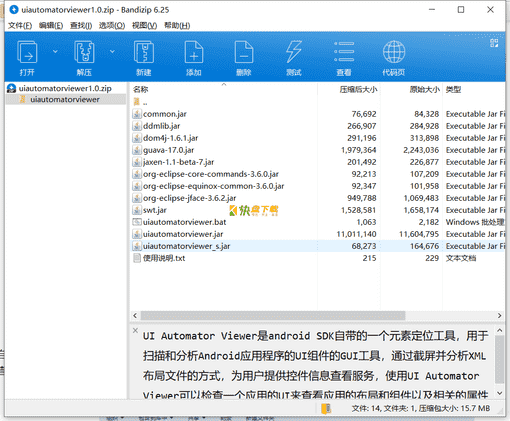
Task: Click the comment pane scroll down arrow
Action: pos(499,393)
